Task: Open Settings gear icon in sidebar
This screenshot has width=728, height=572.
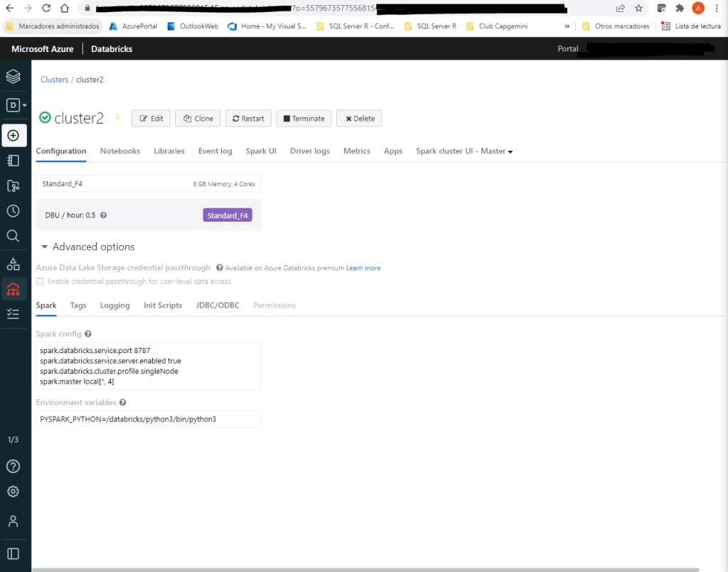Action: pyautogui.click(x=14, y=492)
